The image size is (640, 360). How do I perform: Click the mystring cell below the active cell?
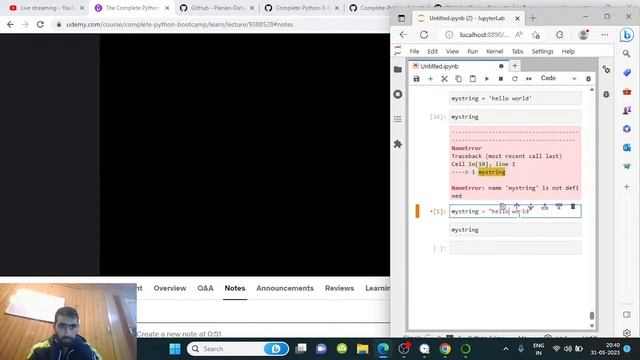(x=515, y=230)
